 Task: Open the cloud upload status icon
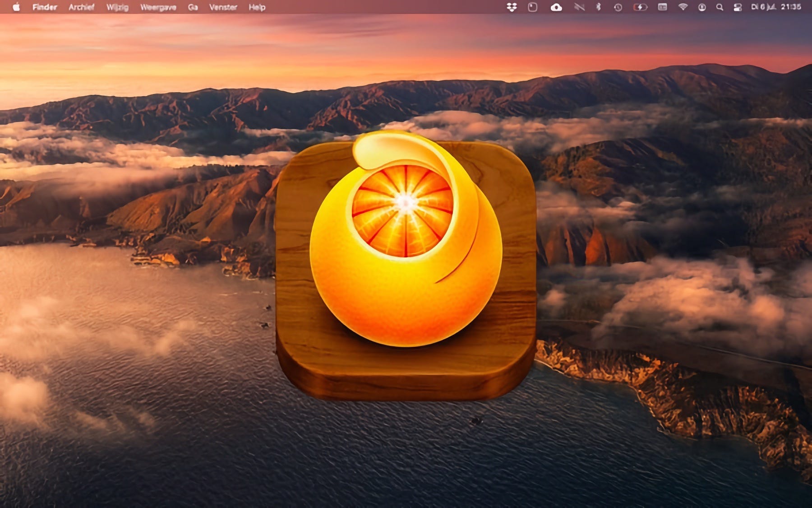pyautogui.click(x=556, y=7)
